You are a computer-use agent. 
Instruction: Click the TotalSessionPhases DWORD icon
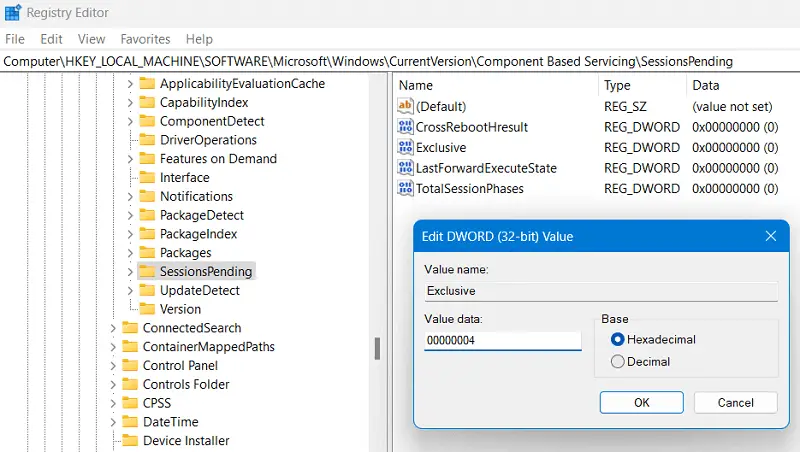(405, 188)
